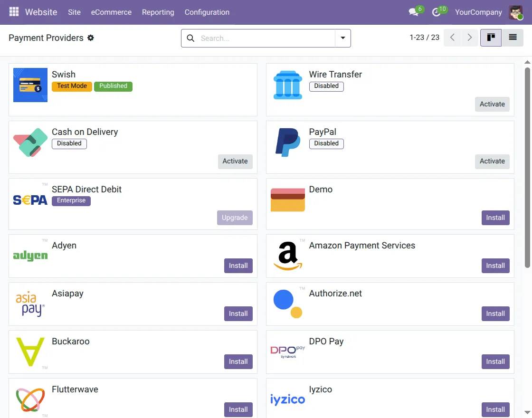Image resolution: width=532 pixels, height=418 pixels.
Task: Click the scrollbar up arrow
Action: tap(527, 62)
